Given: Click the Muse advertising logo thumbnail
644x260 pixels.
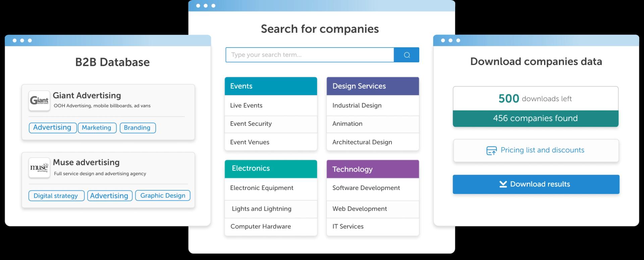Looking at the screenshot, I should (39, 168).
